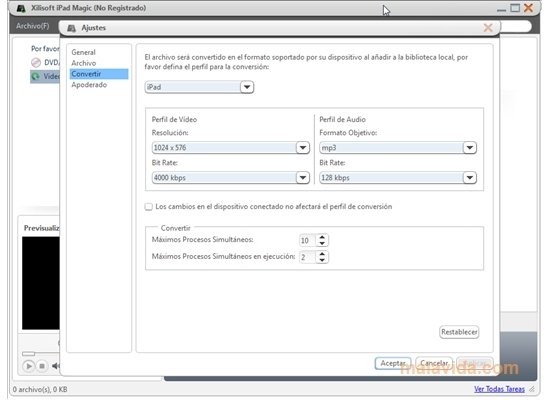Image resolution: width=550 pixels, height=400 pixels.
Task: Close the Ajustes dialog
Action: pyautogui.click(x=488, y=28)
